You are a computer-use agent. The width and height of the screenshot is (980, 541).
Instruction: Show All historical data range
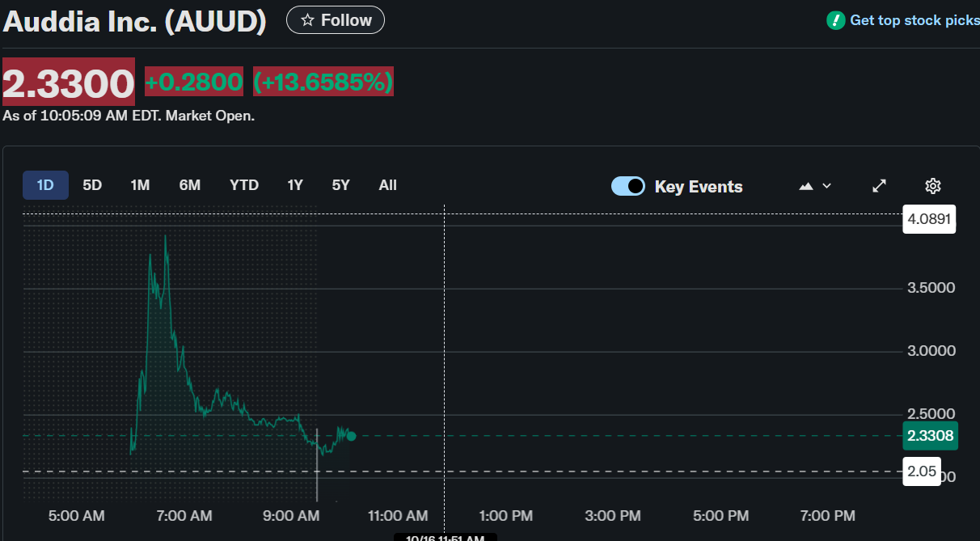click(x=388, y=185)
